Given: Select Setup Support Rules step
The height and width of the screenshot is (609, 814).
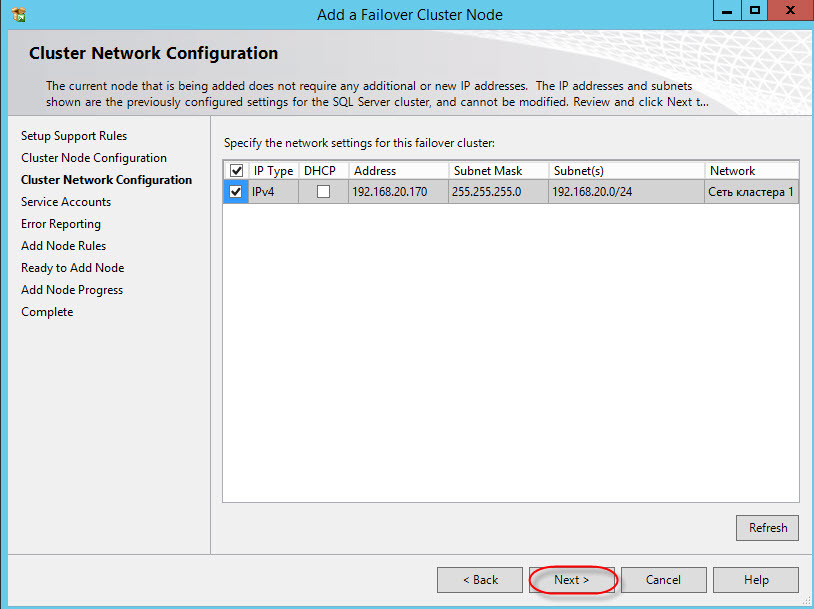Looking at the screenshot, I should coord(74,136).
